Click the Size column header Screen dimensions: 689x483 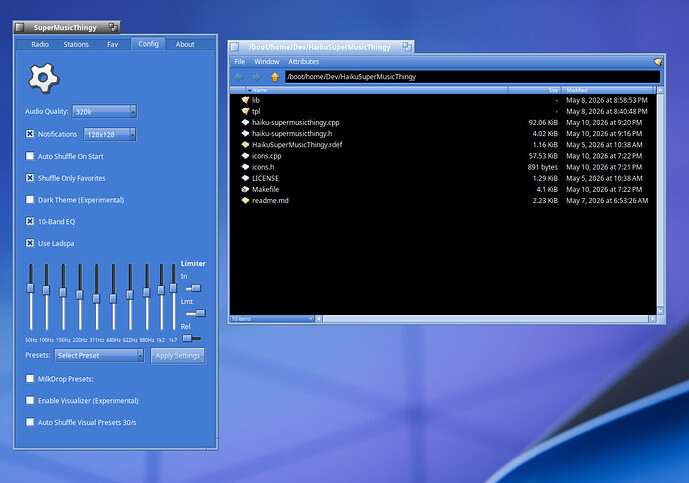[534, 90]
